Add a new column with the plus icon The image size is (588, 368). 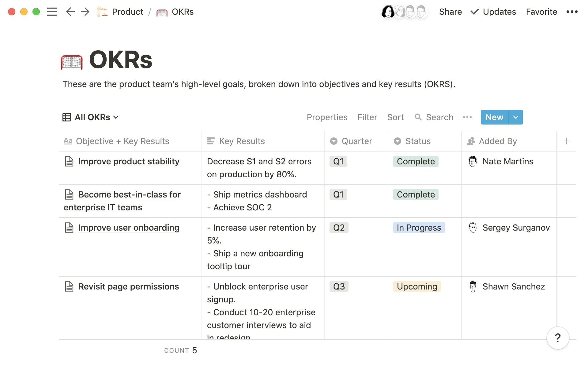[566, 141]
